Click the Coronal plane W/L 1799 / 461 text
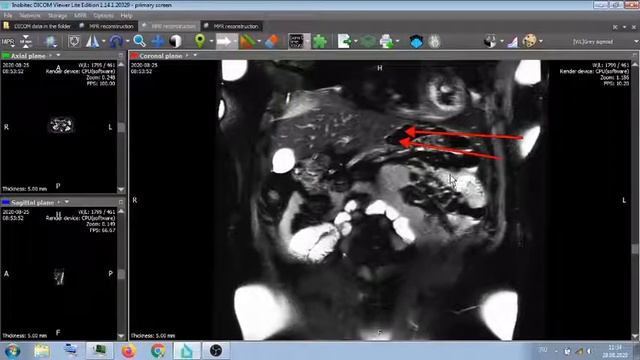 click(610, 65)
